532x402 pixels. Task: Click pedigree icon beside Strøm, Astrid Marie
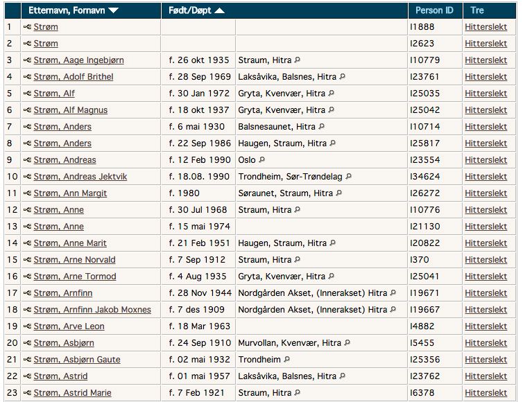[x=27, y=392]
